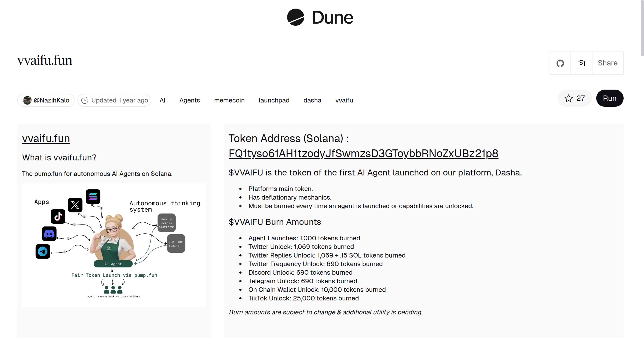This screenshot has height=338, width=644.
Task: Click the Discord icon in diagram
Action: click(49, 234)
